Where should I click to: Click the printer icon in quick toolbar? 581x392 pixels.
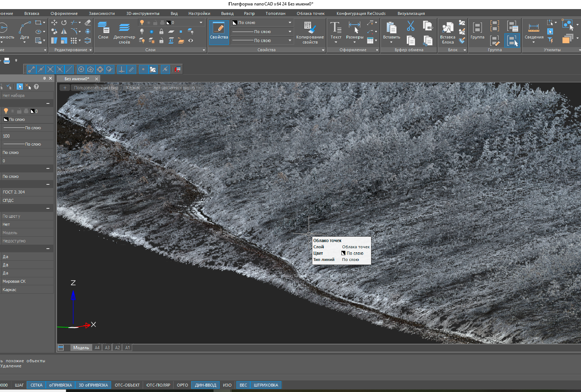(7, 61)
